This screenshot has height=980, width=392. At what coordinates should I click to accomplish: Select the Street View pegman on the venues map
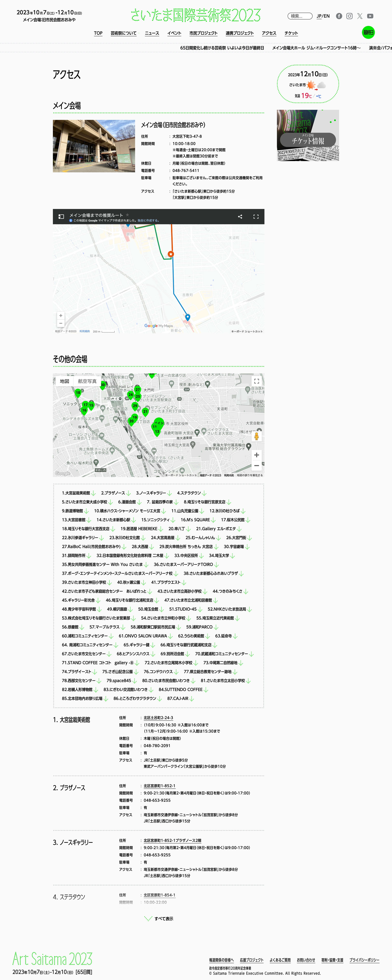(x=256, y=436)
